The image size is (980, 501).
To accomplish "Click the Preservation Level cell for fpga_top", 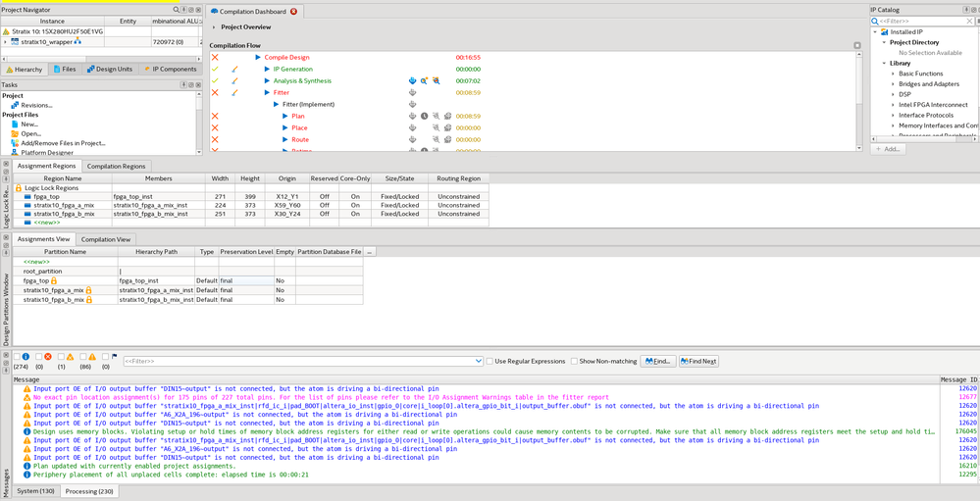I will tap(246, 281).
